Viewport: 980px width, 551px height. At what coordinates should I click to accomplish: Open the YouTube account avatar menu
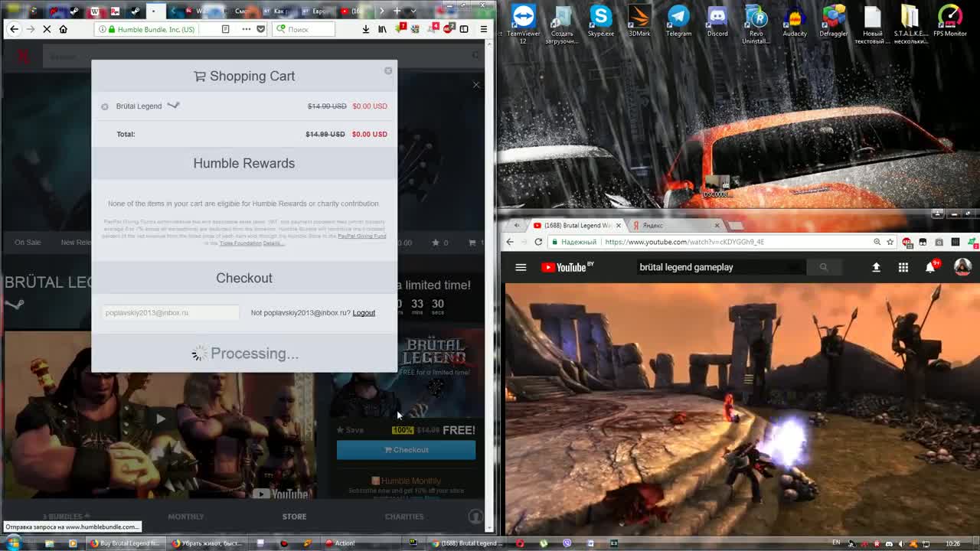(x=962, y=266)
